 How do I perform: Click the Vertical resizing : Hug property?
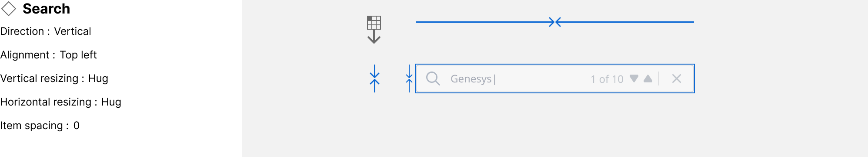tap(54, 78)
